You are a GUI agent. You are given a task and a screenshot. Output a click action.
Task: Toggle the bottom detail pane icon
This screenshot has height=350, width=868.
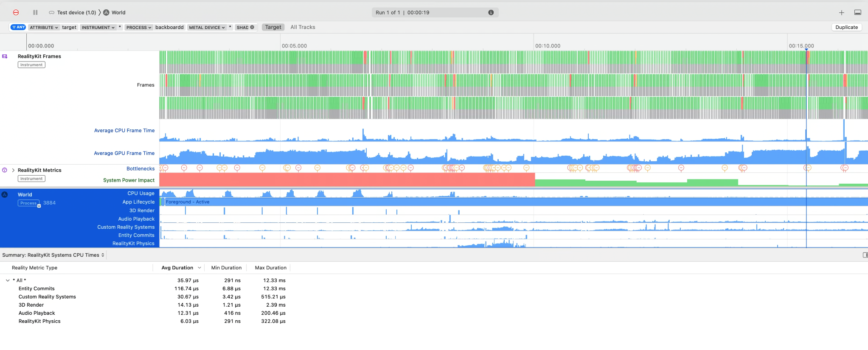pos(858,12)
